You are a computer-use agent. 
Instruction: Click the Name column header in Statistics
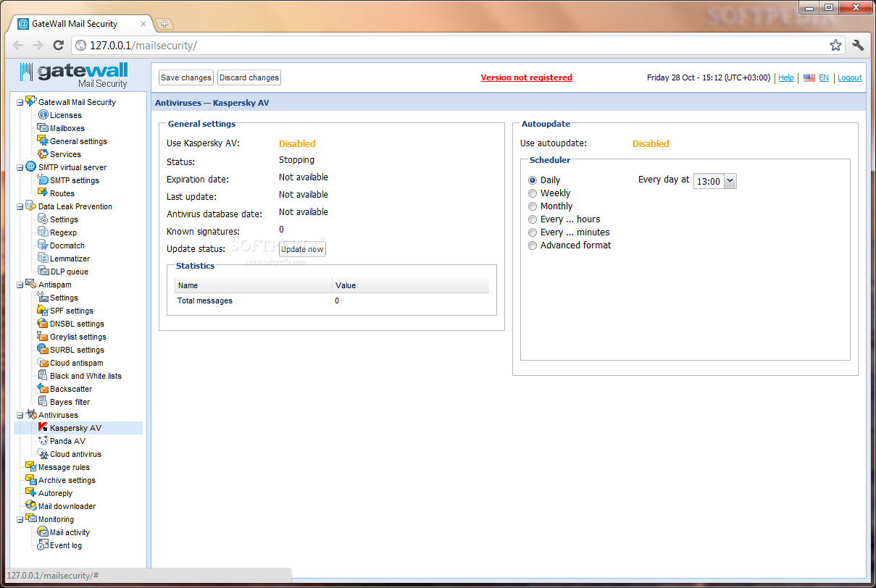coord(254,285)
